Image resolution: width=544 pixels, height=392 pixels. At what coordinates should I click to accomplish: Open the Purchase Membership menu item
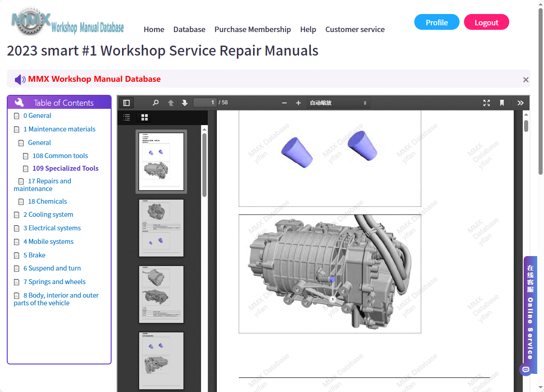click(x=253, y=29)
